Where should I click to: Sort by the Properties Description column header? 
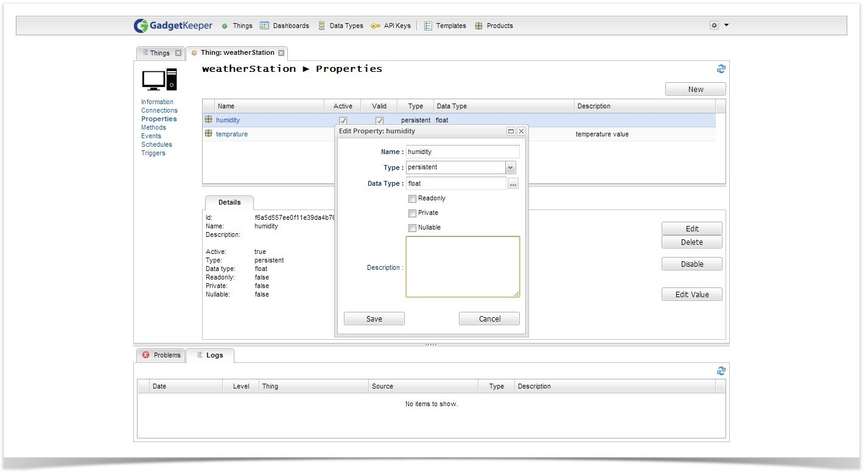pyautogui.click(x=645, y=106)
